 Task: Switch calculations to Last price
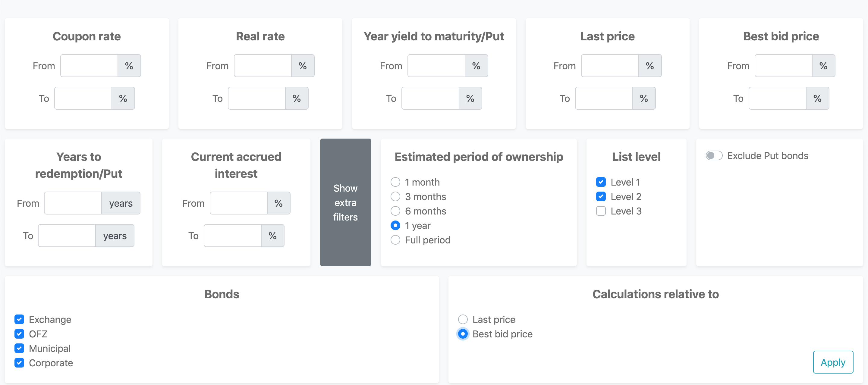(x=463, y=319)
